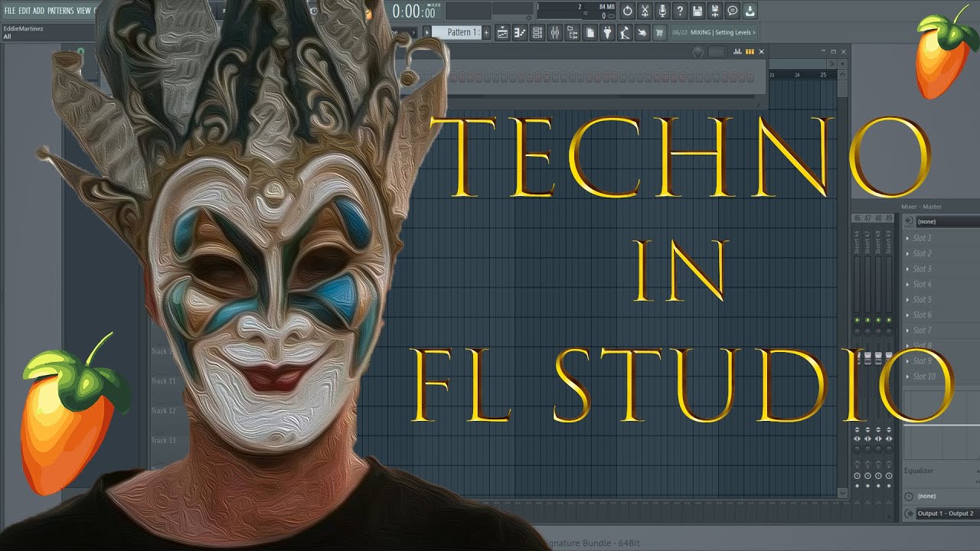Screen dimensions: 980x551
Task: Expand Slot 3 arrow in mixer
Action: tap(908, 269)
